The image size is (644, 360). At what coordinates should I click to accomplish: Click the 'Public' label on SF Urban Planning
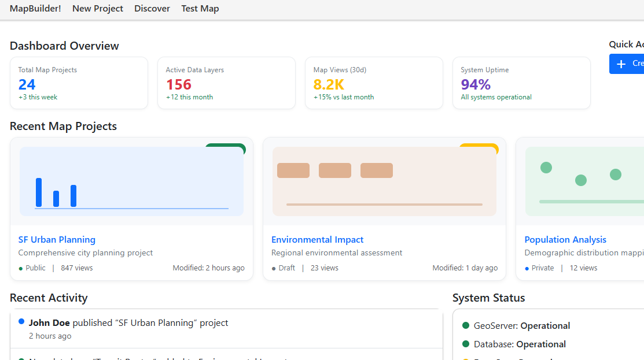[35, 268]
